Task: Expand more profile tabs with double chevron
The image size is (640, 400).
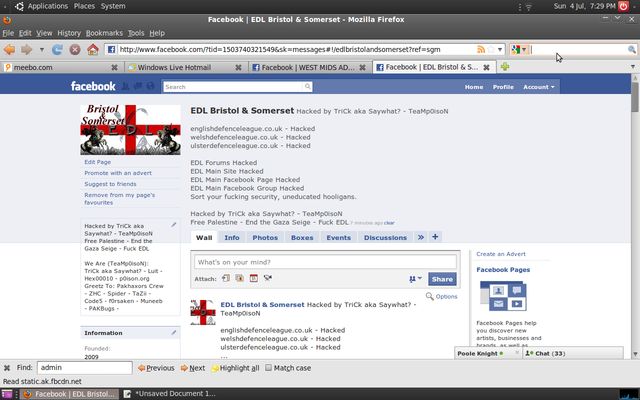Action: click(421, 237)
